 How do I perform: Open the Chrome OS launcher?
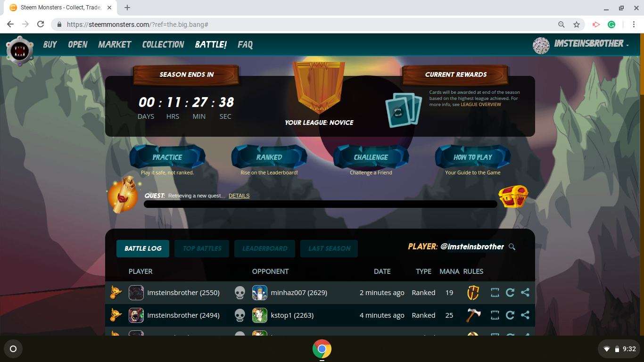[x=13, y=349]
